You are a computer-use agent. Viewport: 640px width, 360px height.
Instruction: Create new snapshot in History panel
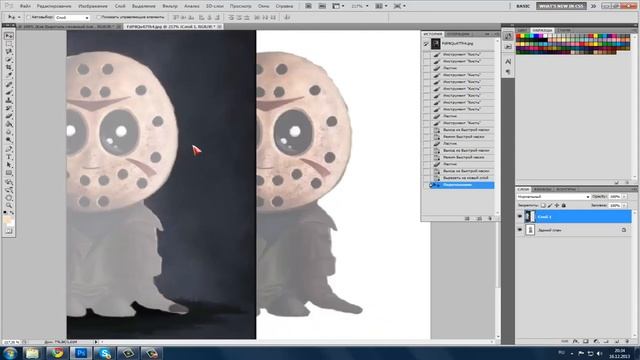pyautogui.click(x=479, y=218)
